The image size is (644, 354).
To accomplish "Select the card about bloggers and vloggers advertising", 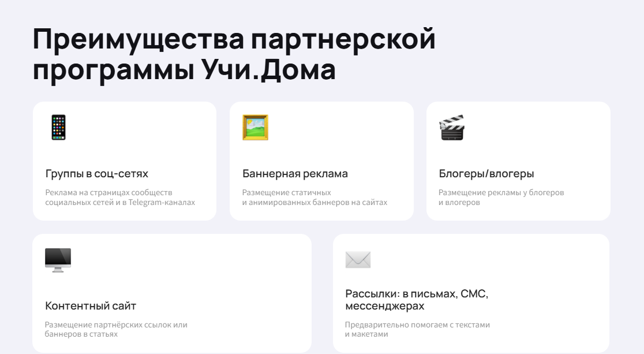I will click(518, 161).
